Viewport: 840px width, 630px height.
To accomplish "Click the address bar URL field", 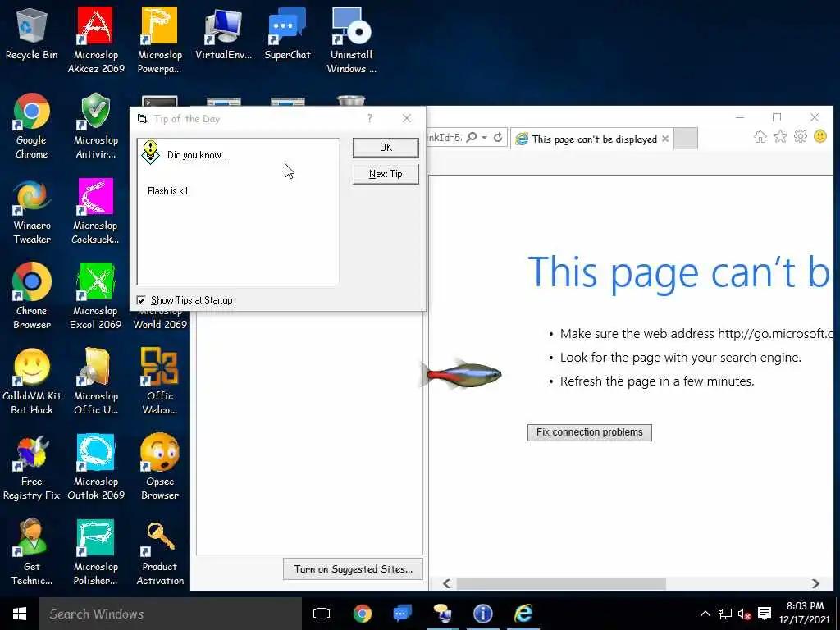I will 445,138.
